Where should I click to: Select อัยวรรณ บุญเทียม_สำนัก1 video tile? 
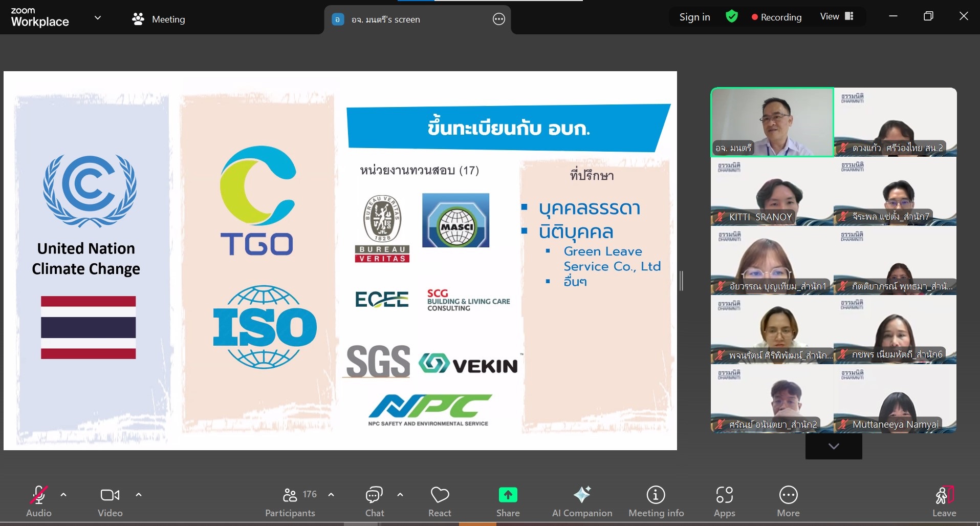(772, 261)
